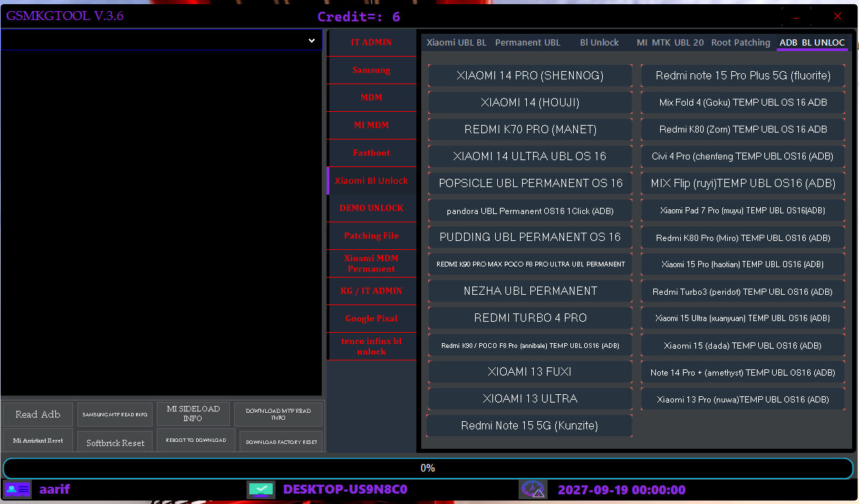Close the GSMKGTOOL window

(x=838, y=17)
